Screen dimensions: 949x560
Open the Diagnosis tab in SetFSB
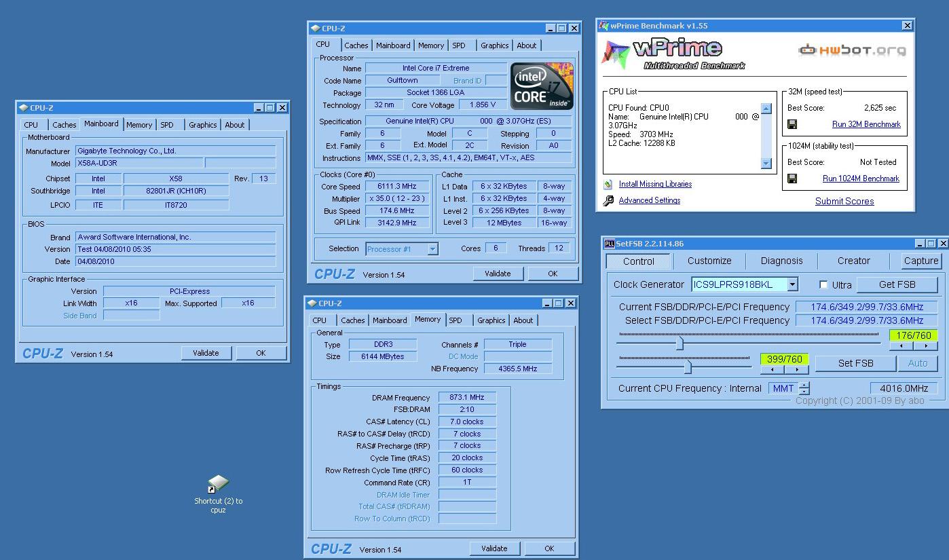781,261
